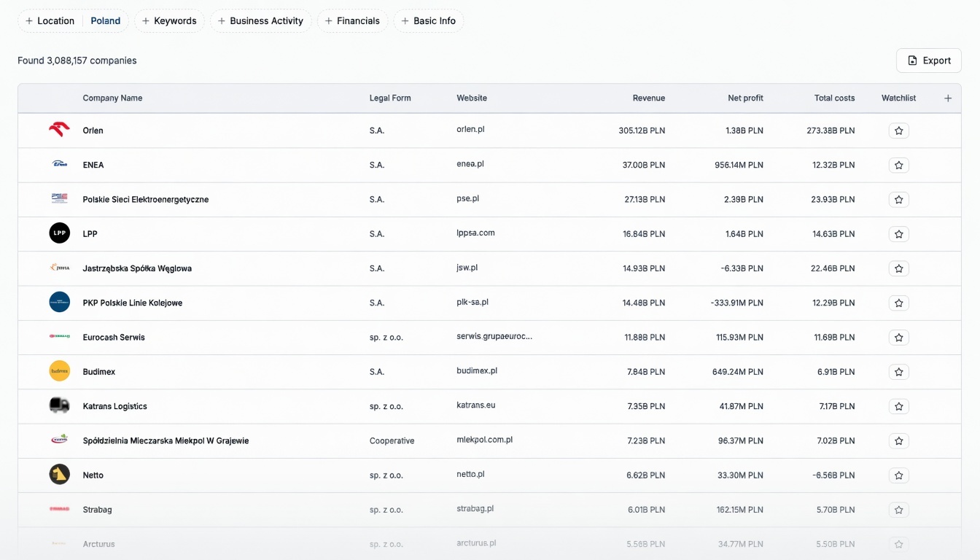Viewport: 980px width, 560px height.
Task: Open the jsw.pl website link
Action: point(467,268)
